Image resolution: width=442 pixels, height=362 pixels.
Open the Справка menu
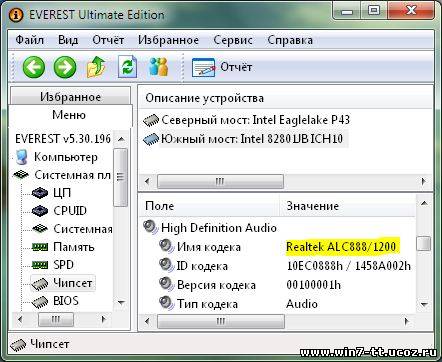tap(290, 40)
